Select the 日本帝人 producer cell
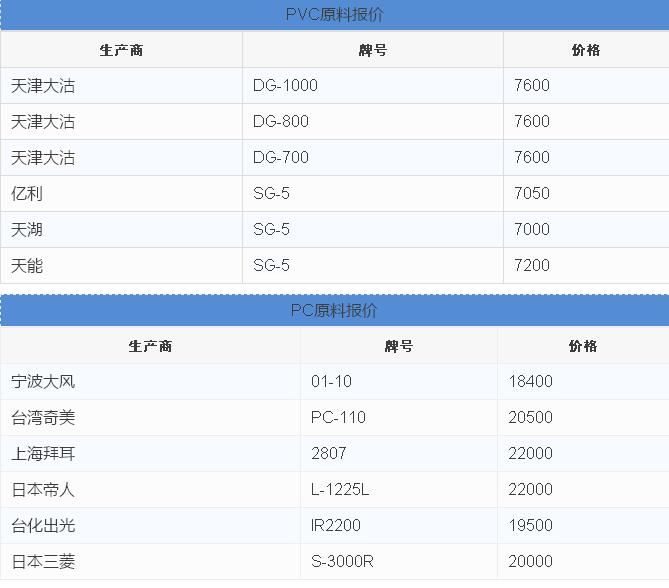The width and height of the screenshot is (669, 588). [x=150, y=489]
